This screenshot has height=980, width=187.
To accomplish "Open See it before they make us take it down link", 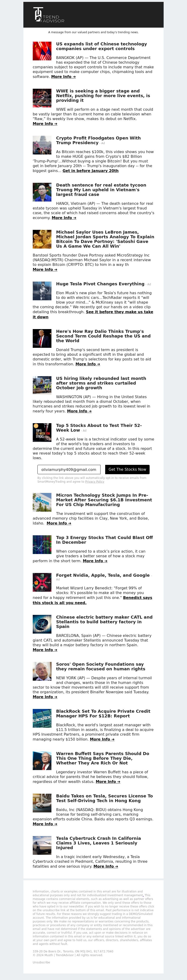I will 93,314.
